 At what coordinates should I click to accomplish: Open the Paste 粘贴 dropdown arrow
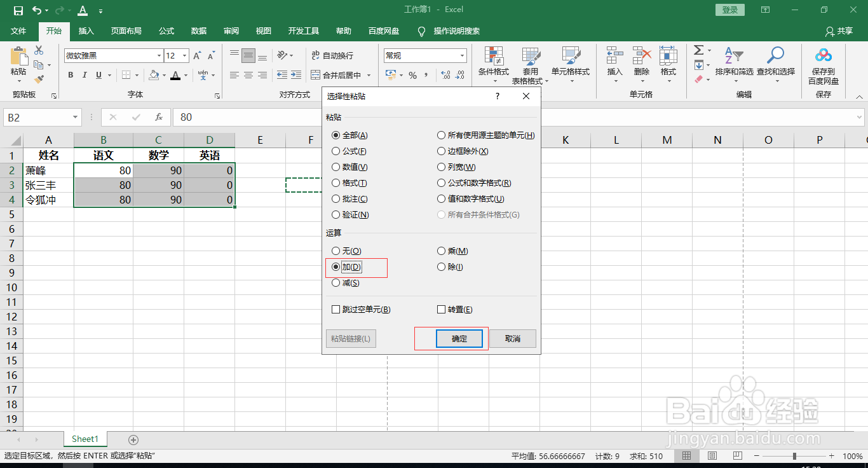[x=18, y=80]
